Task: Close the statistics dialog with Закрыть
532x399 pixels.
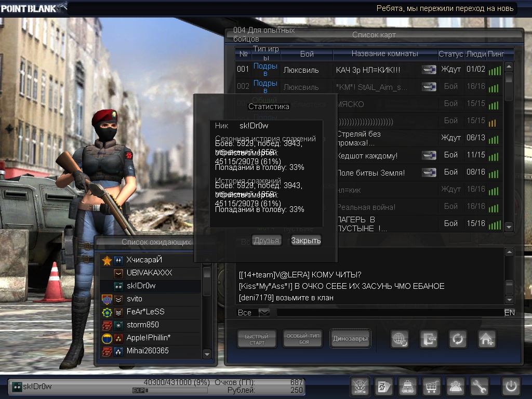Action: pyautogui.click(x=305, y=241)
